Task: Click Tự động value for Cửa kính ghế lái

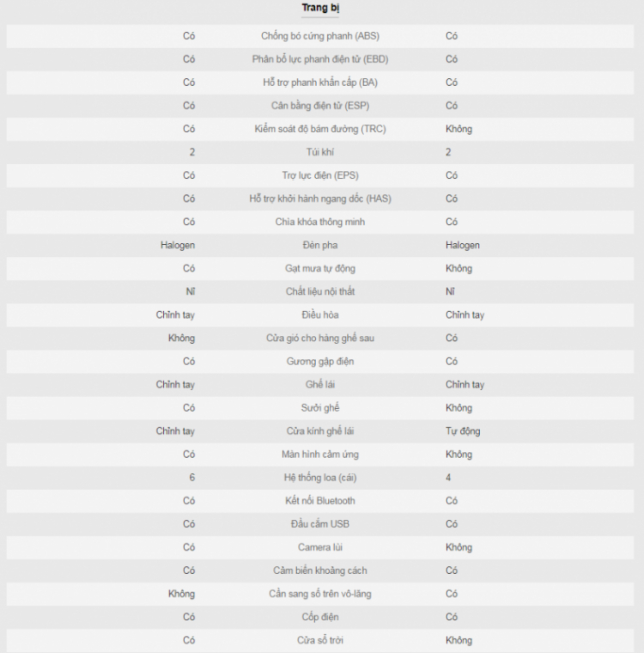Action: coord(463,431)
